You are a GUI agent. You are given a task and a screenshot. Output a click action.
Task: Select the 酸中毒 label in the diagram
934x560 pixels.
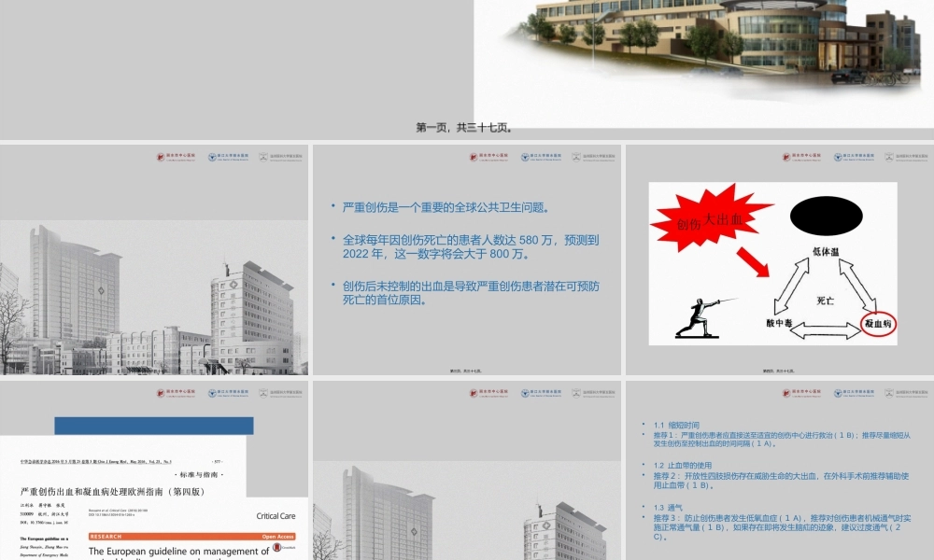(x=779, y=322)
